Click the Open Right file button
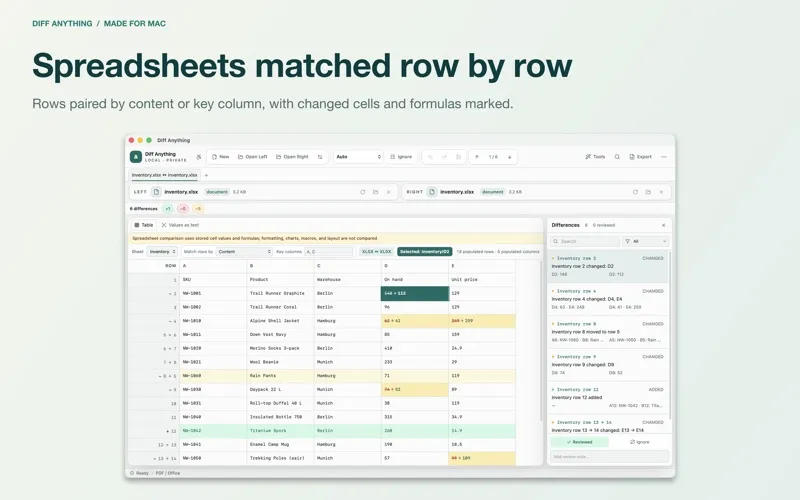The width and height of the screenshot is (800, 500). point(292,157)
